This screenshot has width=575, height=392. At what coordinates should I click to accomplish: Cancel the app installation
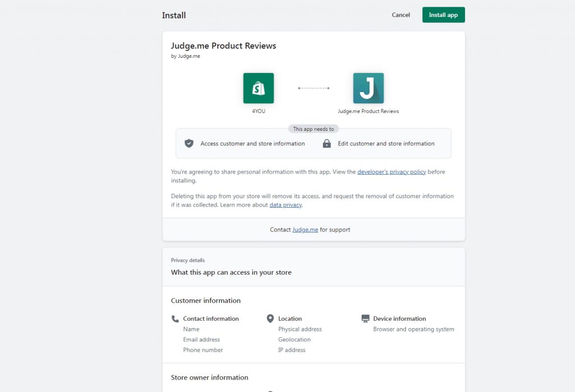click(x=400, y=15)
